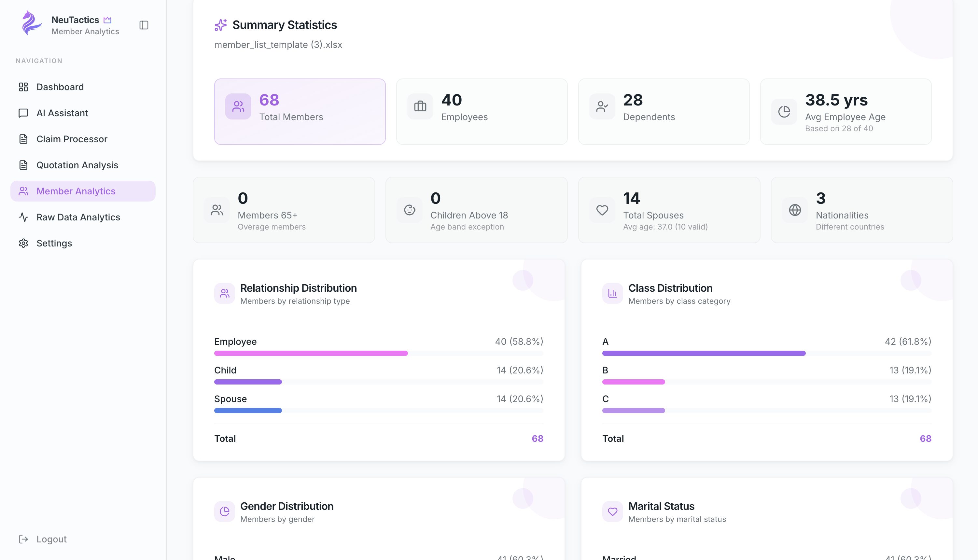Open the Settings gear icon
This screenshot has width=978, height=560.
[23, 243]
